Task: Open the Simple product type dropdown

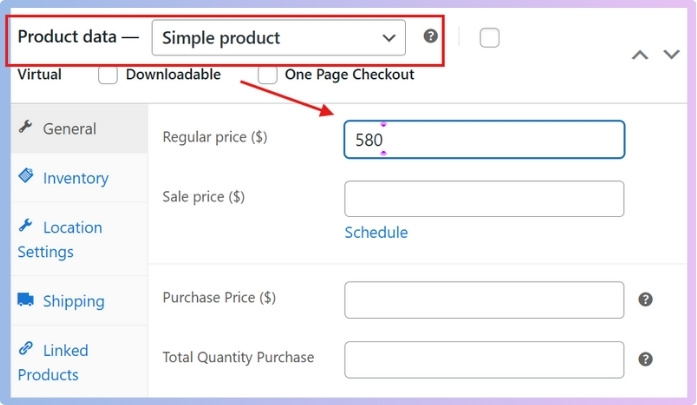Action: (x=278, y=38)
